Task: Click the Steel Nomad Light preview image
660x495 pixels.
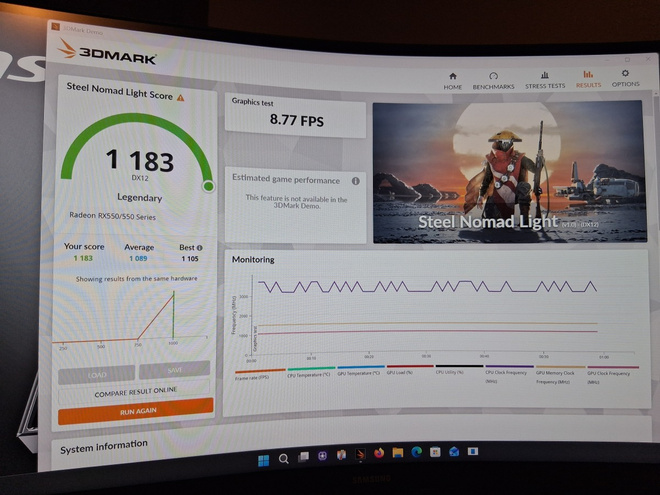Action: tap(509, 172)
